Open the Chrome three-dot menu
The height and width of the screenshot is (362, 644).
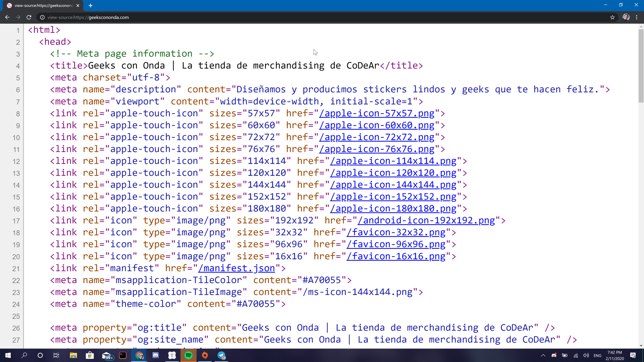point(636,17)
